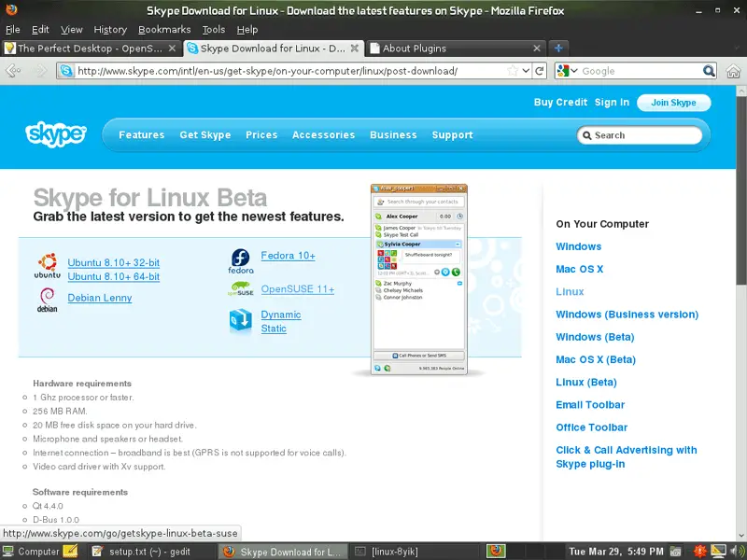
Task: Switch to The Perfect Desktop tab
Action: click(91, 49)
